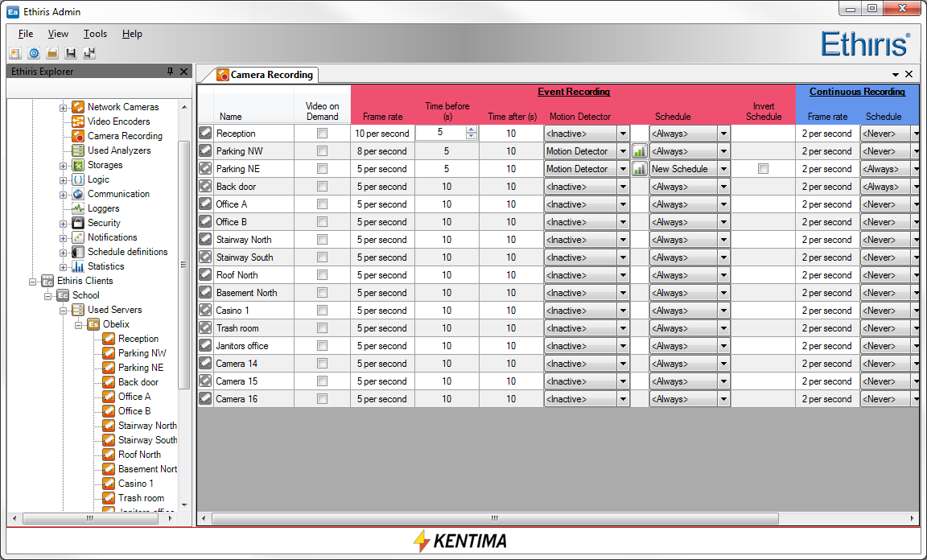Click the first new-item toolbar icon
This screenshot has width=927, height=560.
(x=15, y=53)
